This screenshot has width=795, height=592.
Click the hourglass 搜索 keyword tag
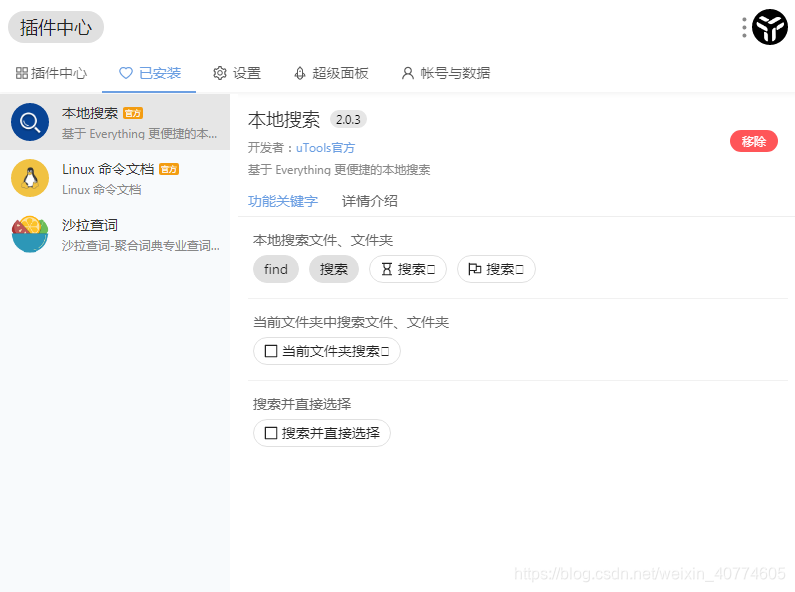tap(408, 269)
